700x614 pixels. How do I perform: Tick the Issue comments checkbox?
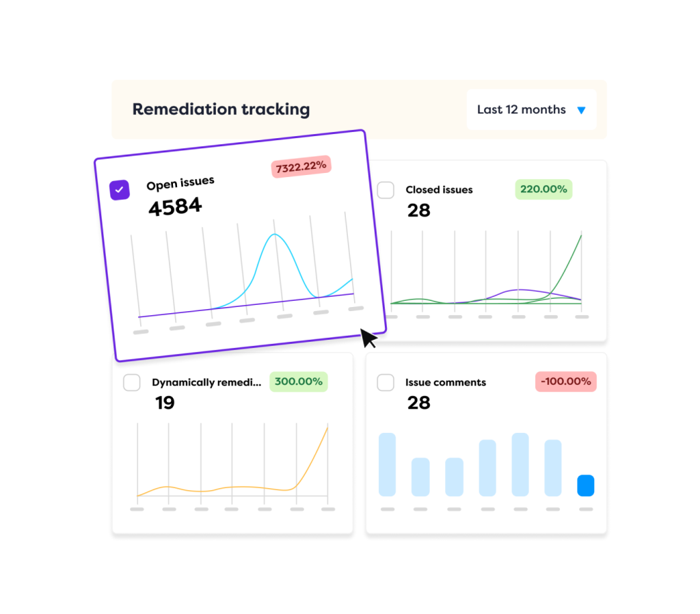tap(386, 383)
